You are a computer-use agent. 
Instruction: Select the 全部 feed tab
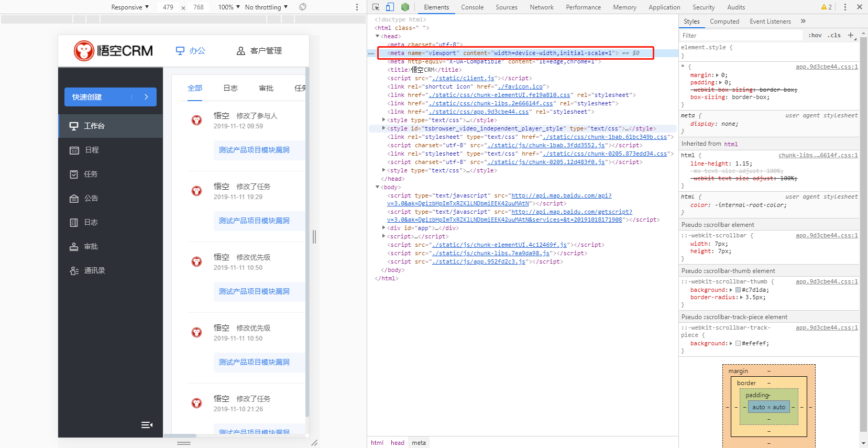(x=195, y=88)
